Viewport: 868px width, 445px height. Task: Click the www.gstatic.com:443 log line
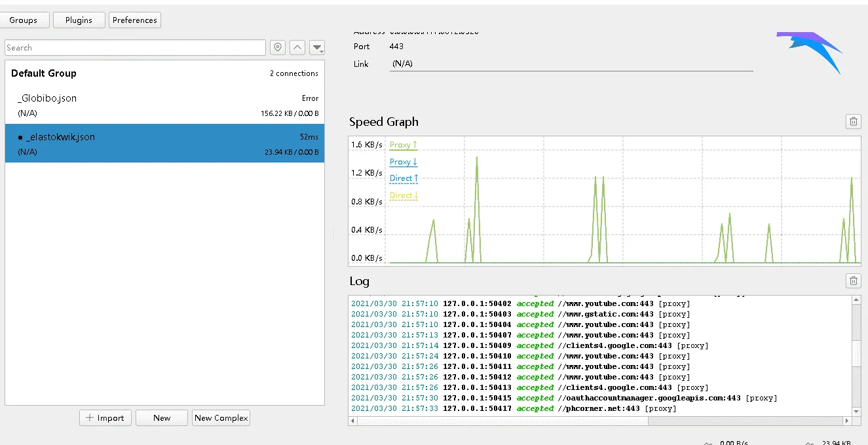click(x=521, y=315)
